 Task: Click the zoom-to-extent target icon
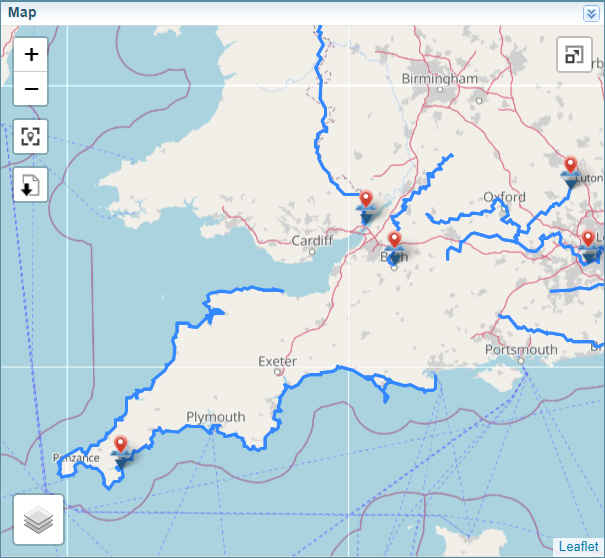pyautogui.click(x=31, y=137)
